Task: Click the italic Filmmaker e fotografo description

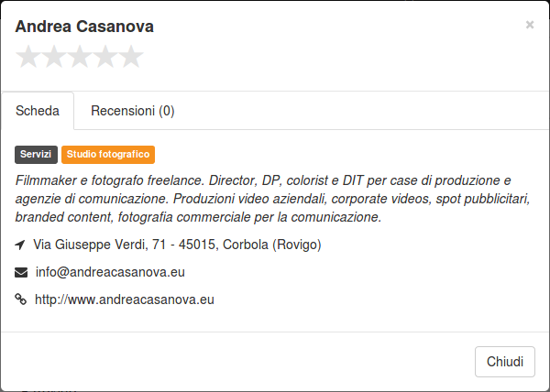Action: pos(272,199)
